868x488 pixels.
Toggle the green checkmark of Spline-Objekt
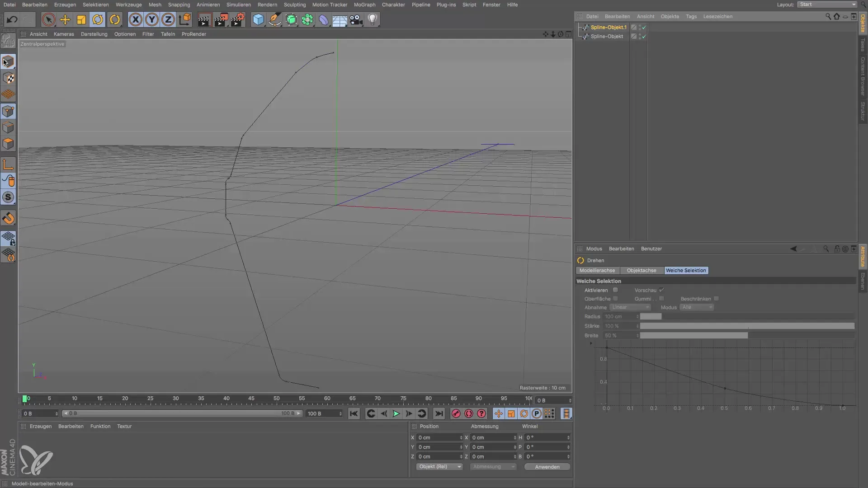tap(644, 36)
